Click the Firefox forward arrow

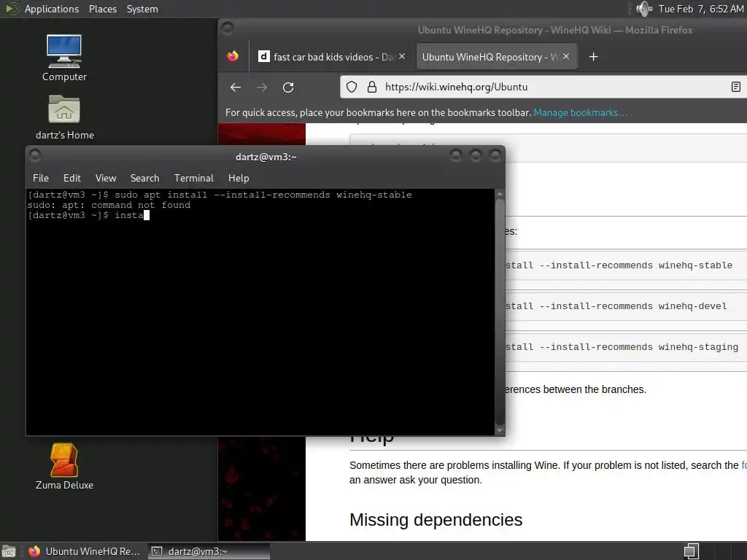point(262,87)
